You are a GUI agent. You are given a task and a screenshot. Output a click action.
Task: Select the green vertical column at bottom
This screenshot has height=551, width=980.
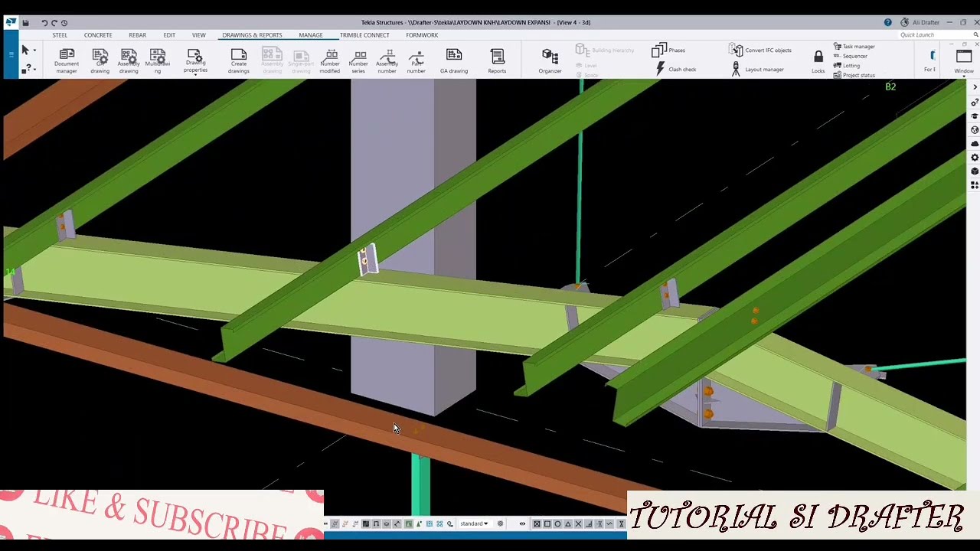[x=420, y=486]
